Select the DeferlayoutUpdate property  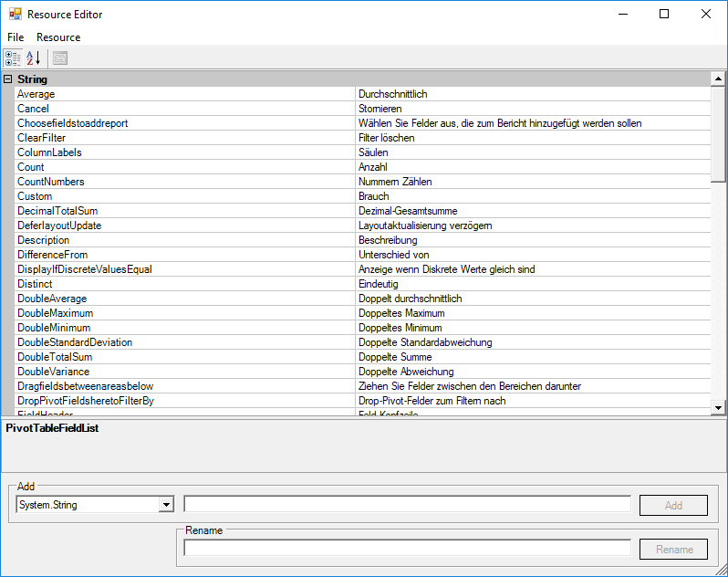(x=185, y=226)
